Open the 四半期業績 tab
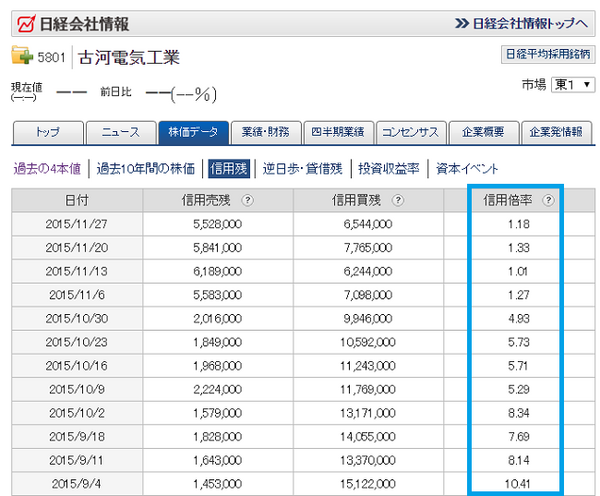Viewport: 600px width, 496px height. (338, 132)
